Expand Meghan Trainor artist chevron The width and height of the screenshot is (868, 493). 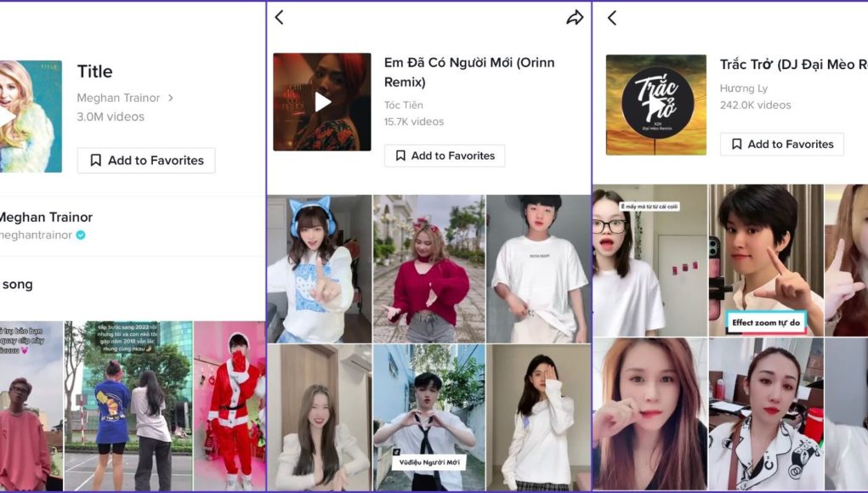[171, 98]
